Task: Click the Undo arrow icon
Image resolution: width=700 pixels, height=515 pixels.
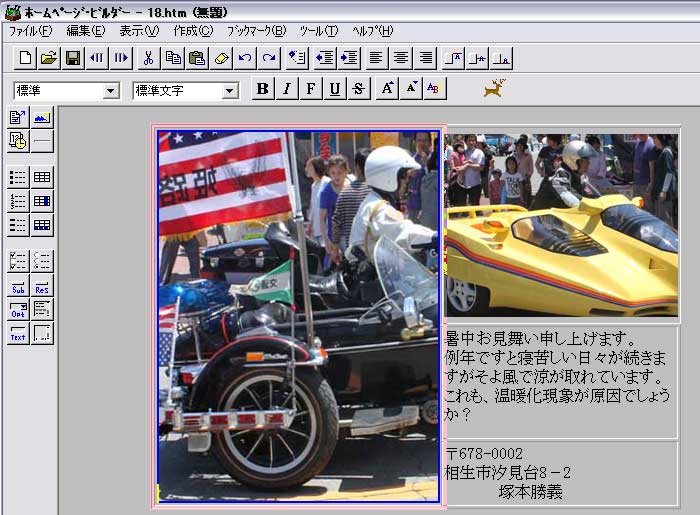Action: coord(245,58)
